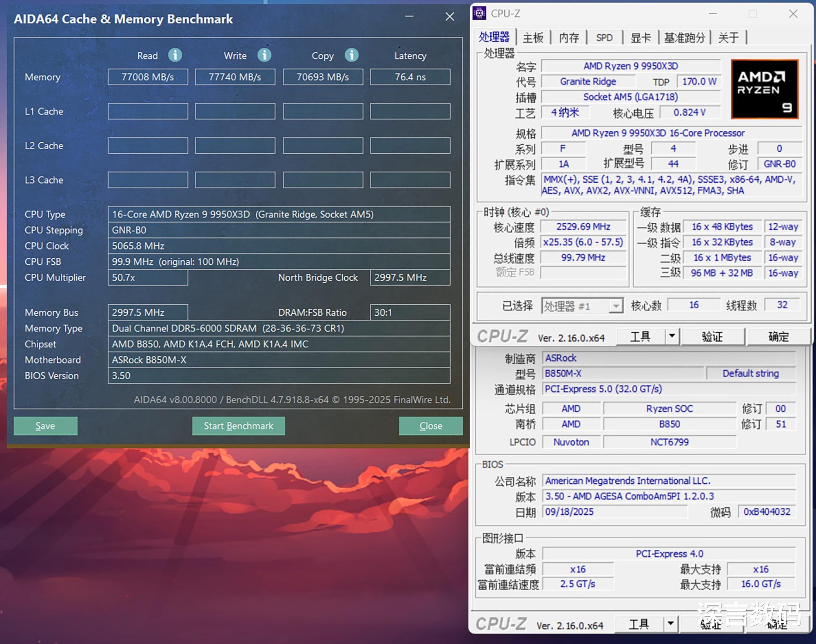816x644 pixels.
Task: Click the CPU-Z app icon in title bar
Action: 480,13
